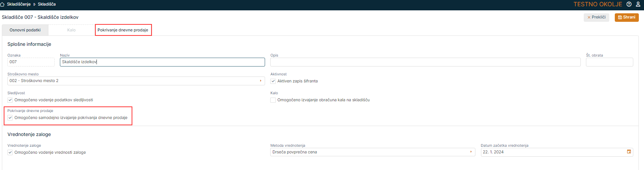Click the Prekliči cancel button

pyautogui.click(x=596, y=17)
